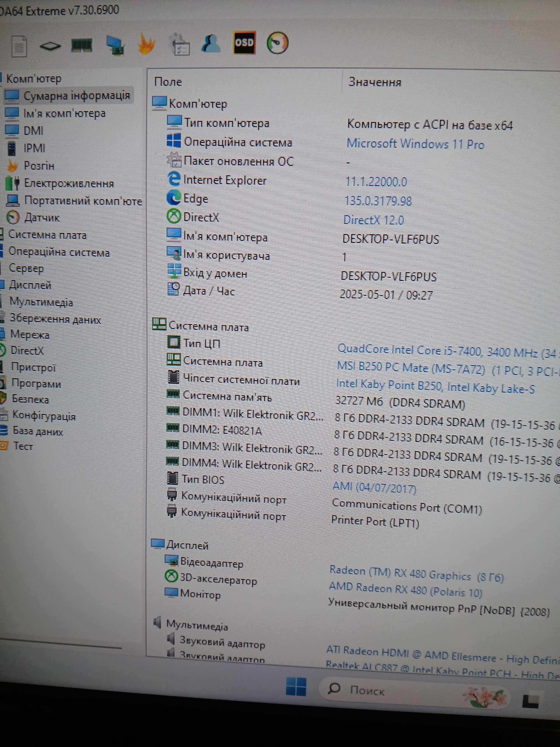
Task: Select the Ім'я користувача row
Action: (257, 256)
